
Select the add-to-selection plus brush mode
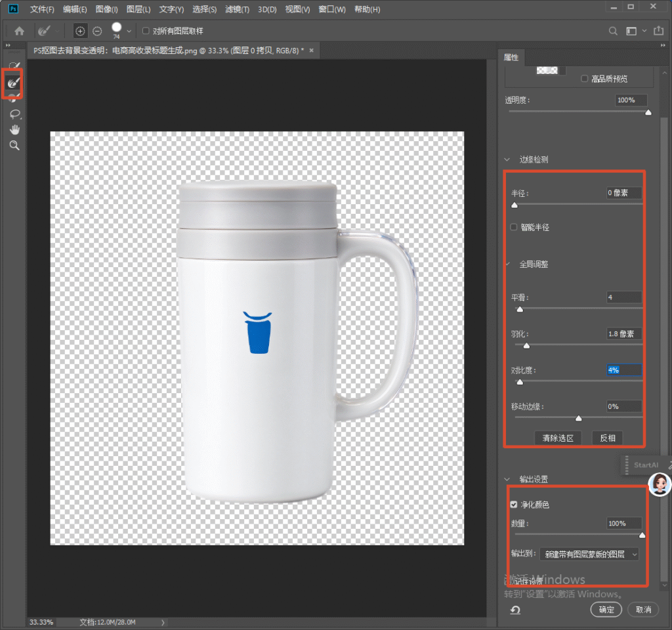click(79, 31)
